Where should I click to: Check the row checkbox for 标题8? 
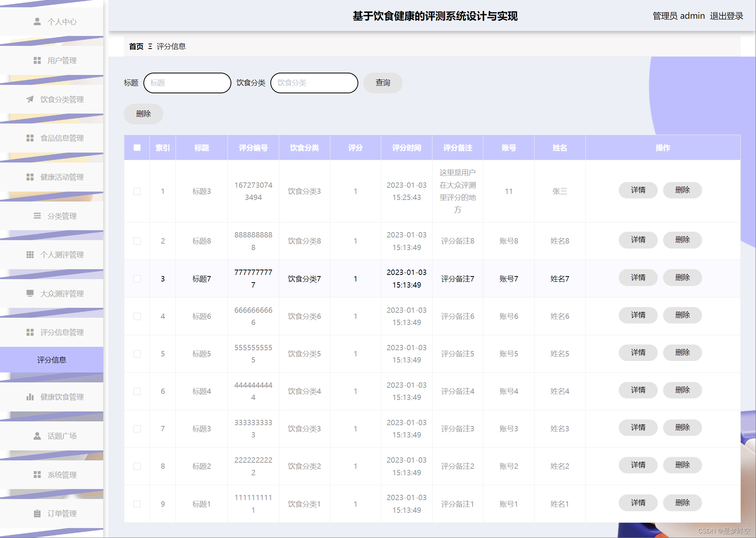tap(137, 241)
